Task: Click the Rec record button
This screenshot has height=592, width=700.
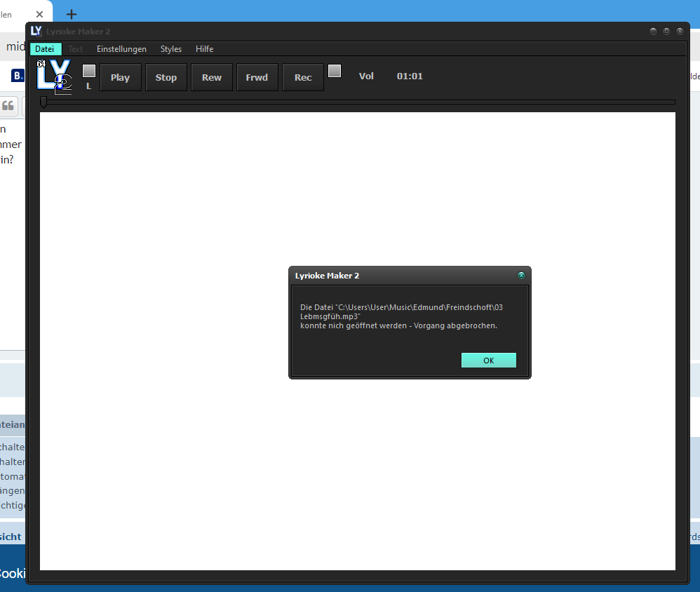Action: click(303, 77)
